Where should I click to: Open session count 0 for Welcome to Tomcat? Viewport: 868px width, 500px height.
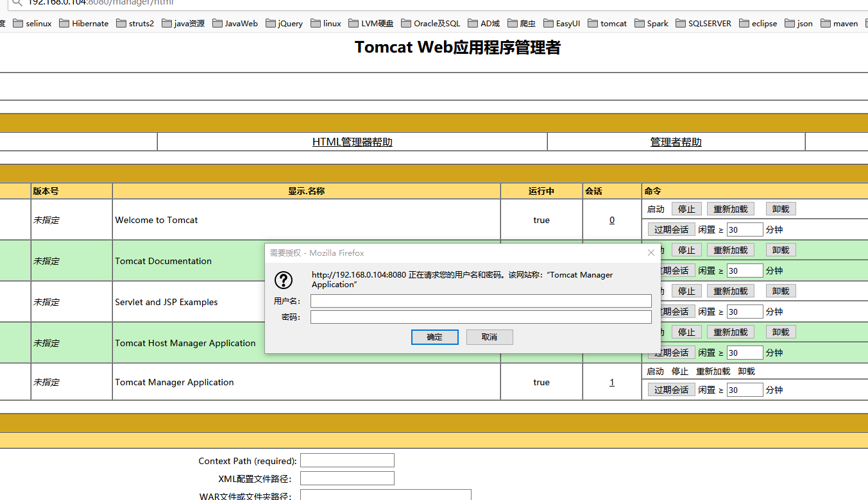612,220
